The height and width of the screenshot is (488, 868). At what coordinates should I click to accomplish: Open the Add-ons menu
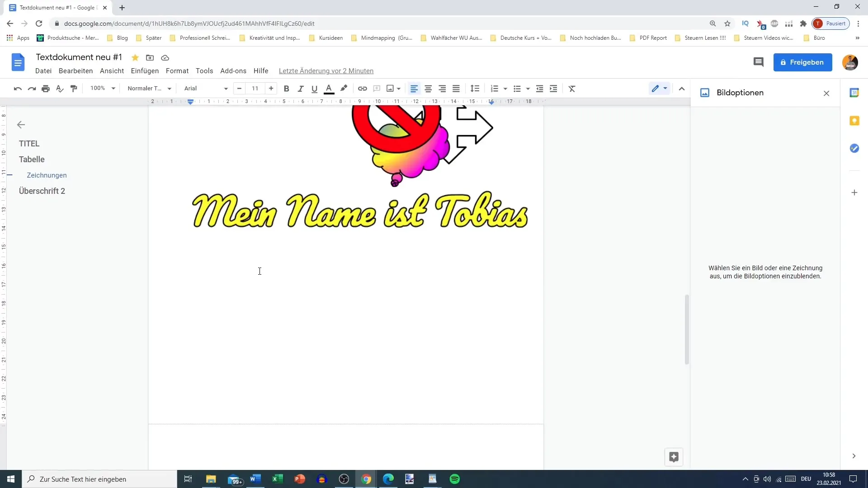233,71
